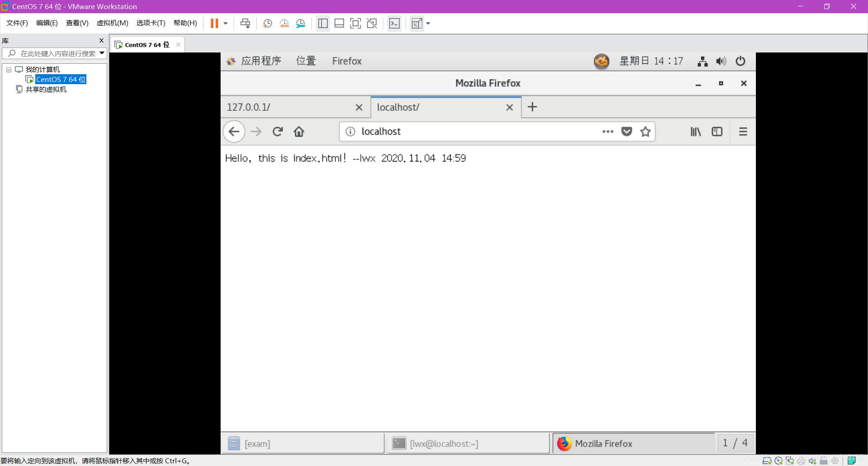Enter full screen mode

[x=355, y=24]
